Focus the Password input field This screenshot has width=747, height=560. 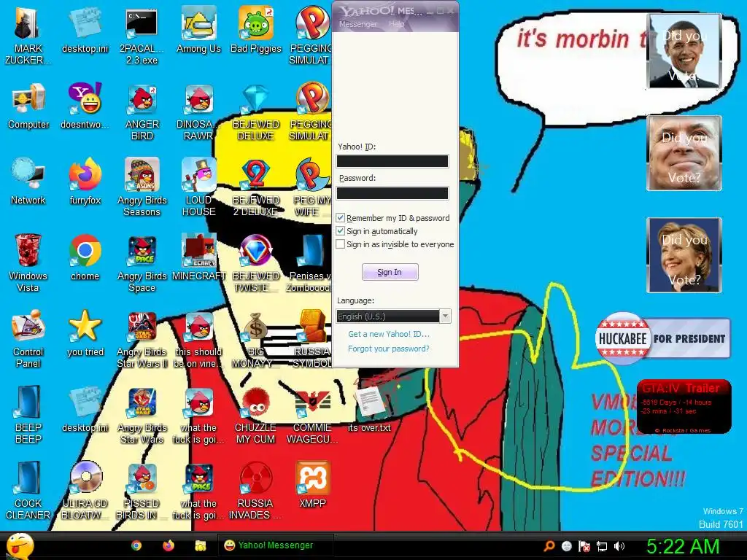point(392,192)
